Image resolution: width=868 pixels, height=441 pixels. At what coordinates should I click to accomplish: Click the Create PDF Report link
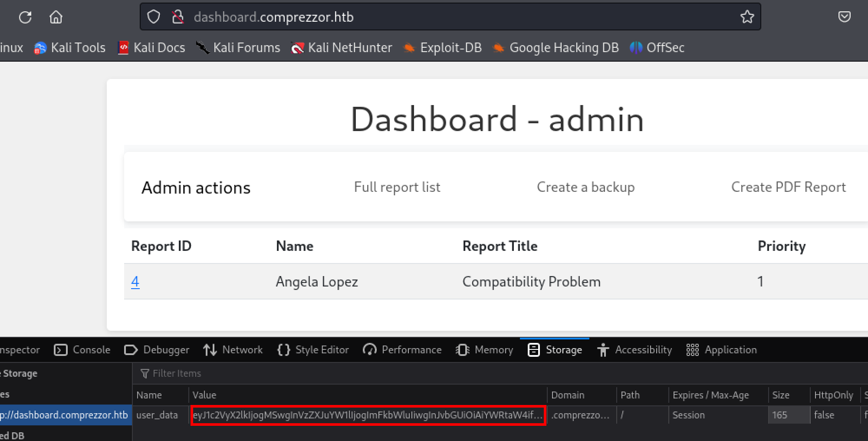tap(788, 187)
